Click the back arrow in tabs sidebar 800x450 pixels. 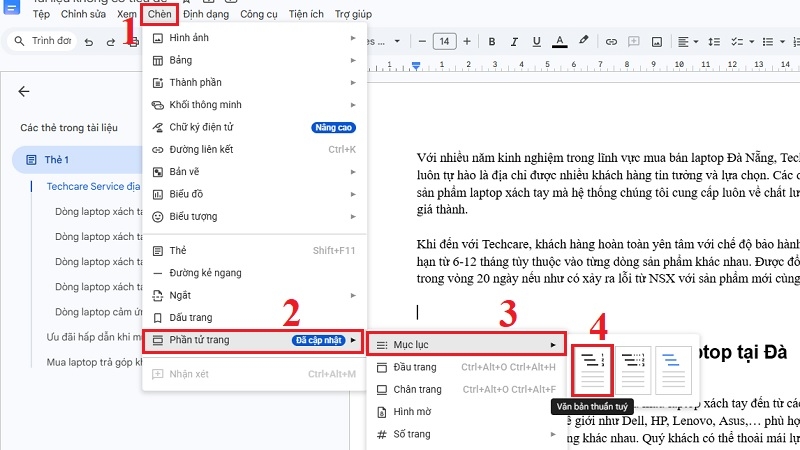pos(23,92)
